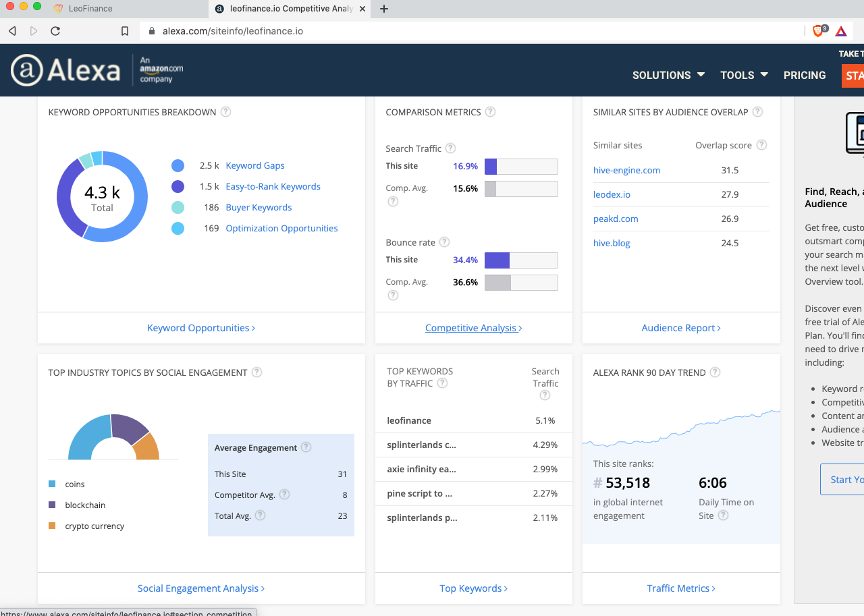This screenshot has width=864, height=616.
Task: Open the Competitive Analysis link
Action: [474, 328]
